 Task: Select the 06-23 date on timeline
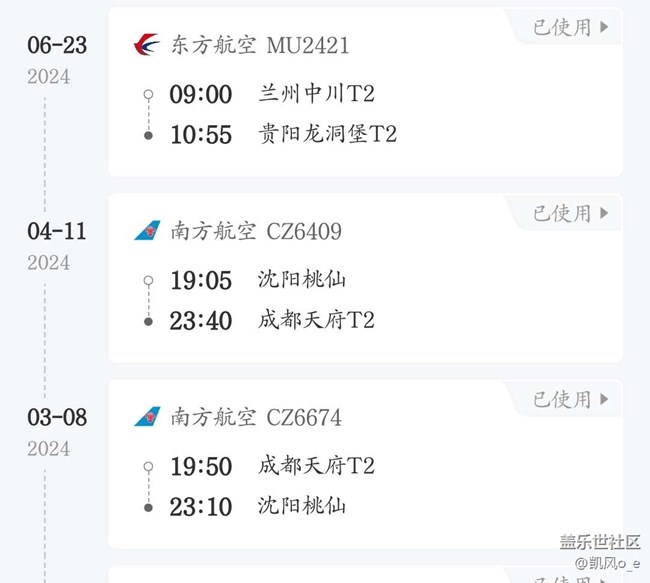56,46
